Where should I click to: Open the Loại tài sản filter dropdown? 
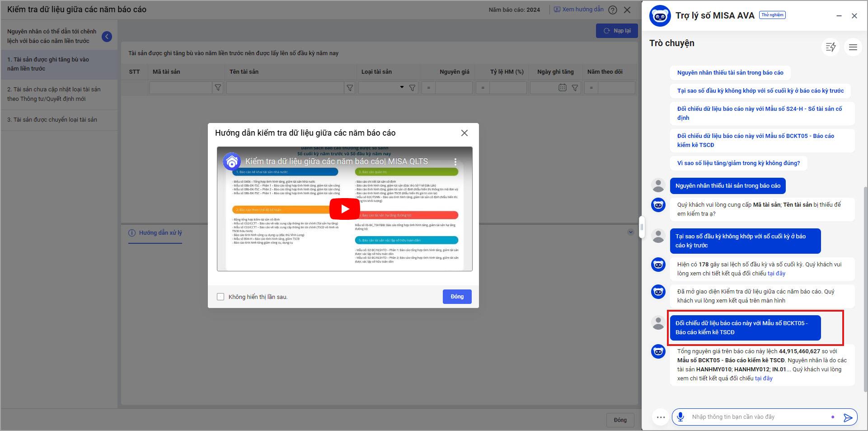[x=402, y=87]
